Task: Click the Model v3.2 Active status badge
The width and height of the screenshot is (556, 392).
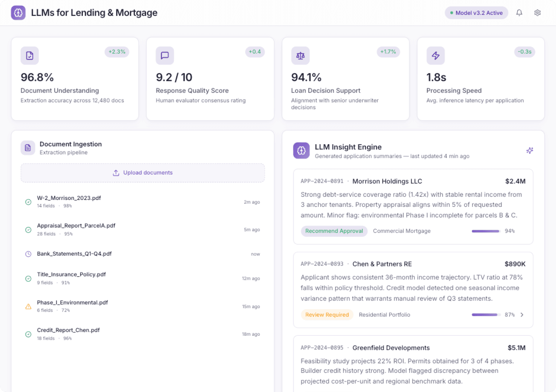Action: pos(476,13)
